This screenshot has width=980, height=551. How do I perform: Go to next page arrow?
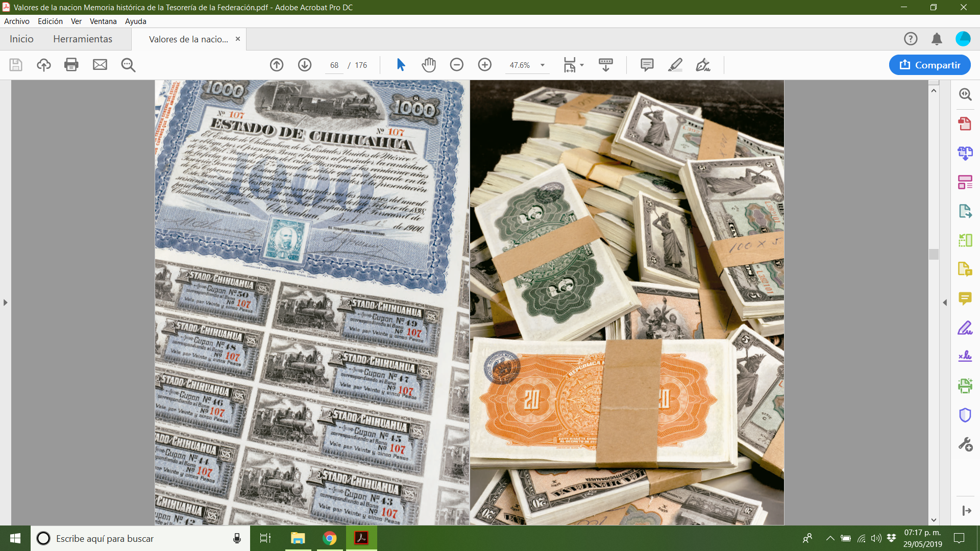tap(305, 65)
